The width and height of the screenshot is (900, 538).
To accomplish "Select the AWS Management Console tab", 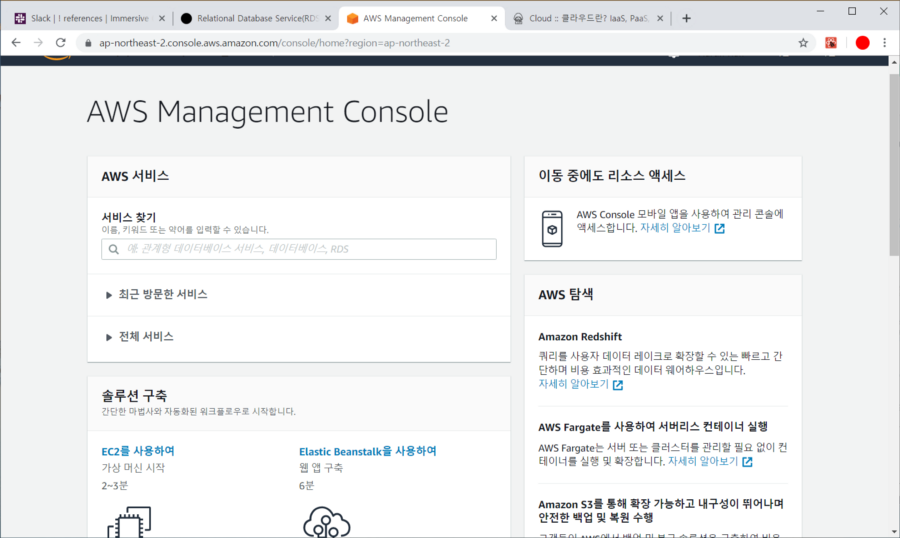I will (x=422, y=18).
